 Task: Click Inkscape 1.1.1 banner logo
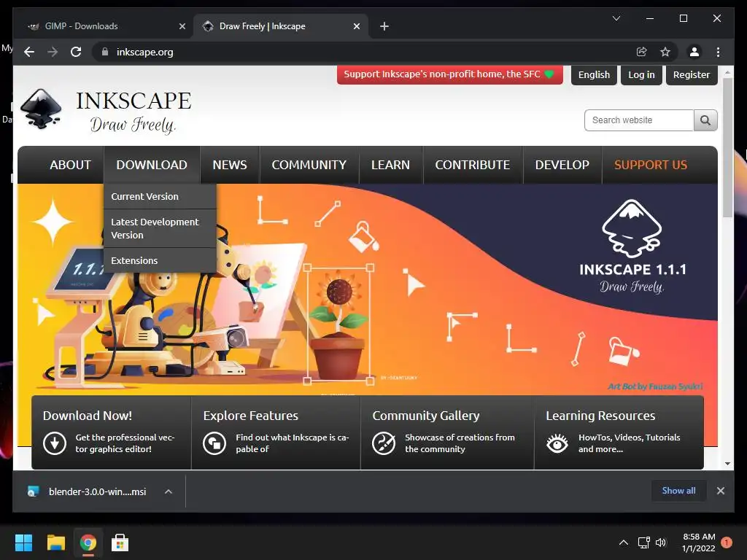(x=632, y=246)
